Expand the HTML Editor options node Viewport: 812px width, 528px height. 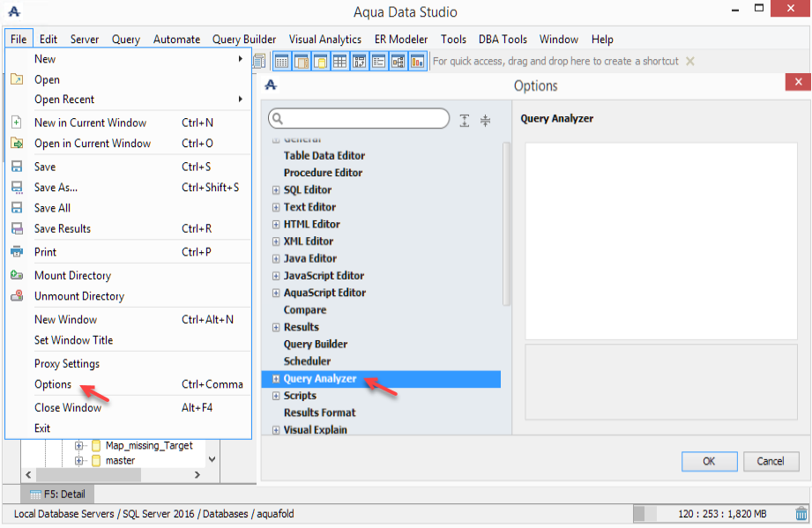click(276, 224)
